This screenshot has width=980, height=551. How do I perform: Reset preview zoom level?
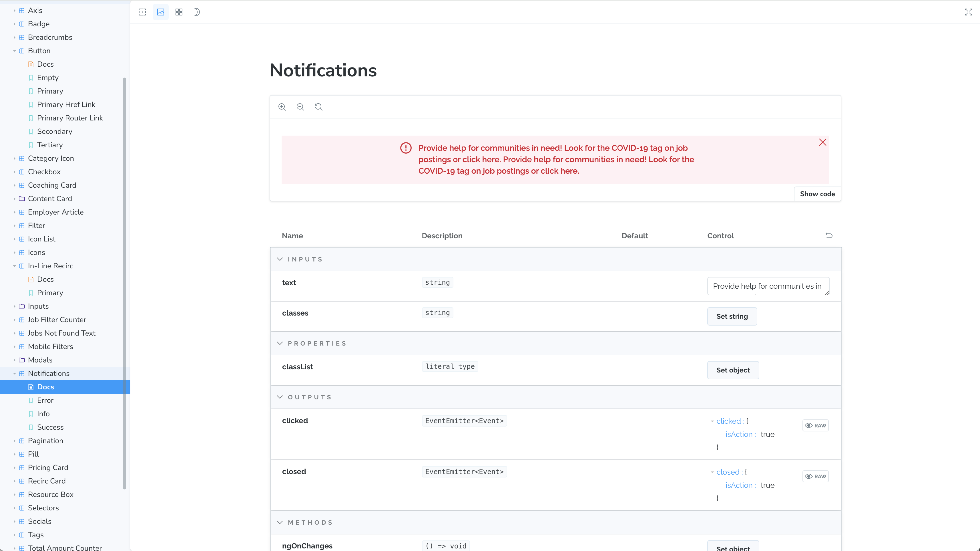point(318,107)
